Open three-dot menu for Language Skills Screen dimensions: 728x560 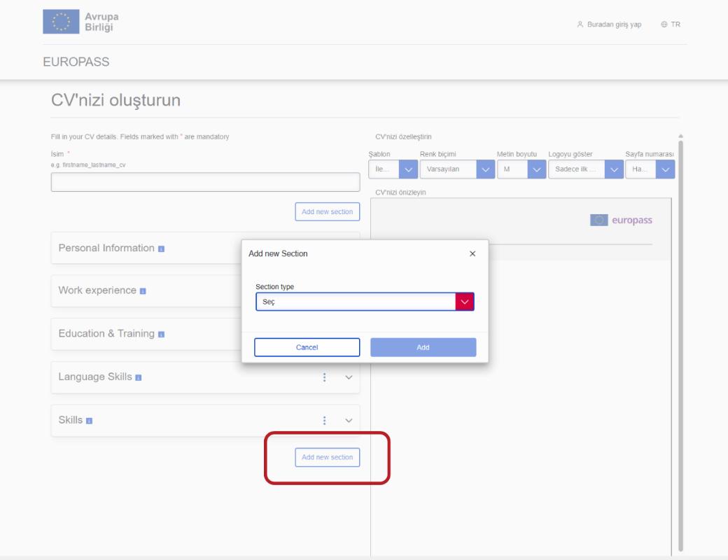coord(325,377)
